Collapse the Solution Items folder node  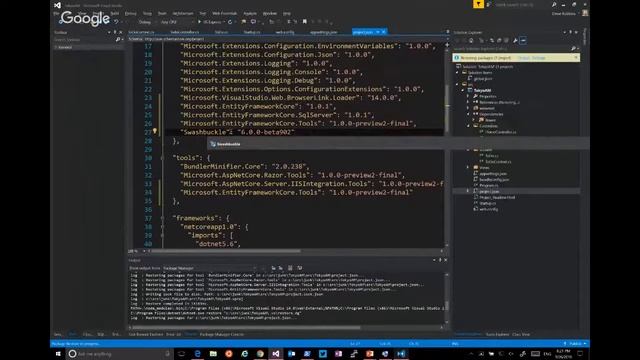(457, 73)
